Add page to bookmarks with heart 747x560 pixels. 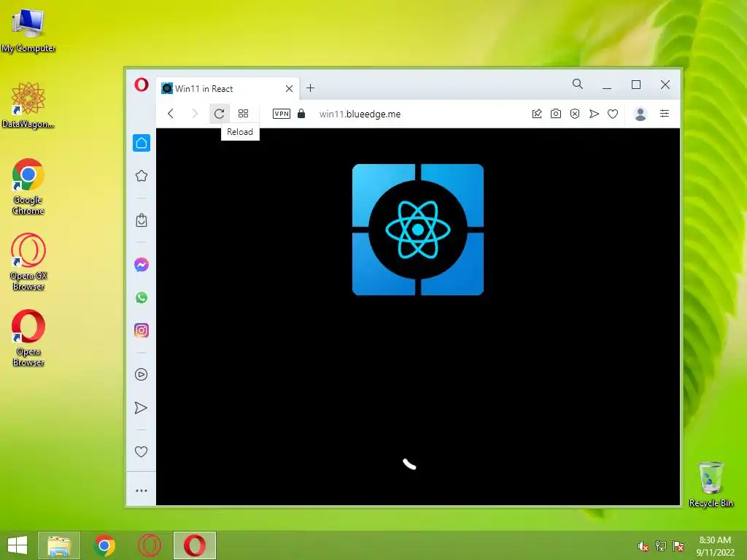(613, 114)
